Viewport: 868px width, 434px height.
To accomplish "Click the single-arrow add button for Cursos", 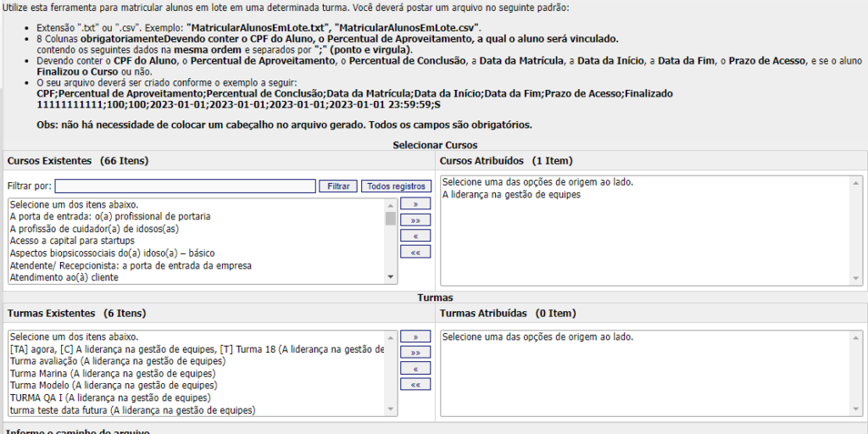I will [415, 204].
